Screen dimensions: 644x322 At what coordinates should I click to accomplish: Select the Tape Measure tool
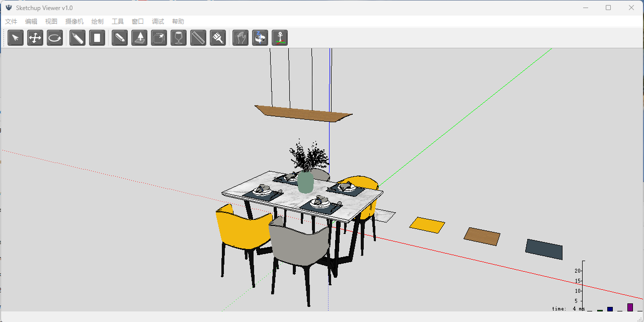pos(198,38)
